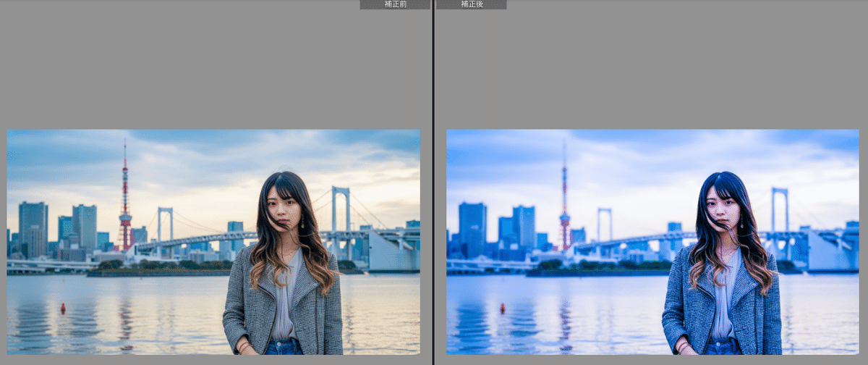This screenshot has height=365, width=868.
Task: Click the red buoy in the before photo
Action: pyautogui.click(x=63, y=309)
